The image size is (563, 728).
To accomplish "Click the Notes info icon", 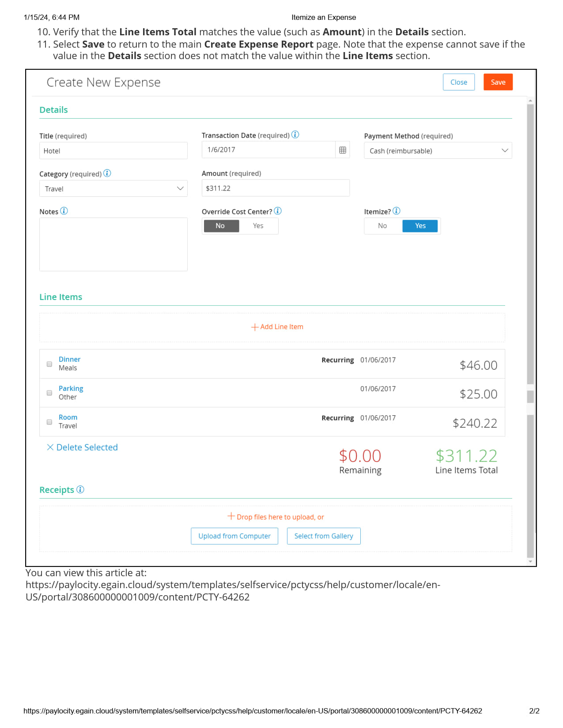I will click(64, 211).
